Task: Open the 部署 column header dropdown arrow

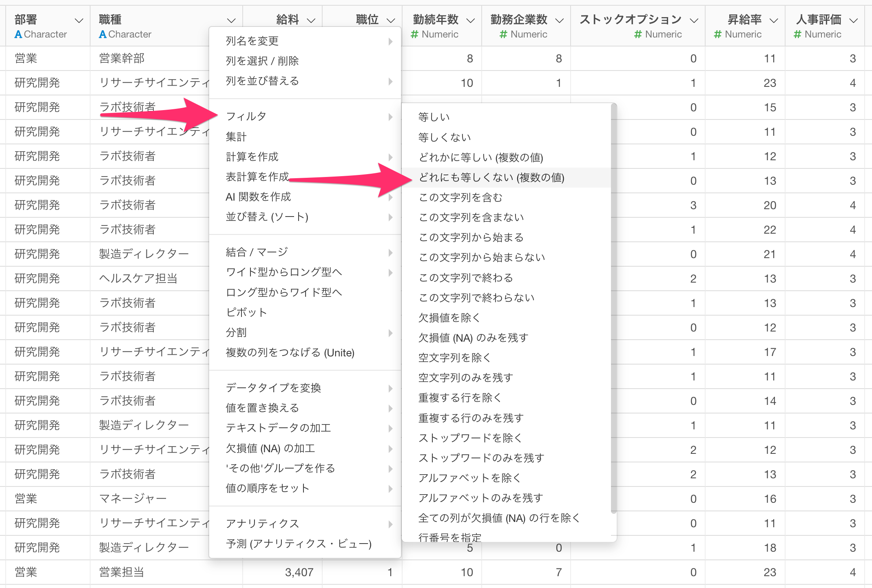Action: 79,20
